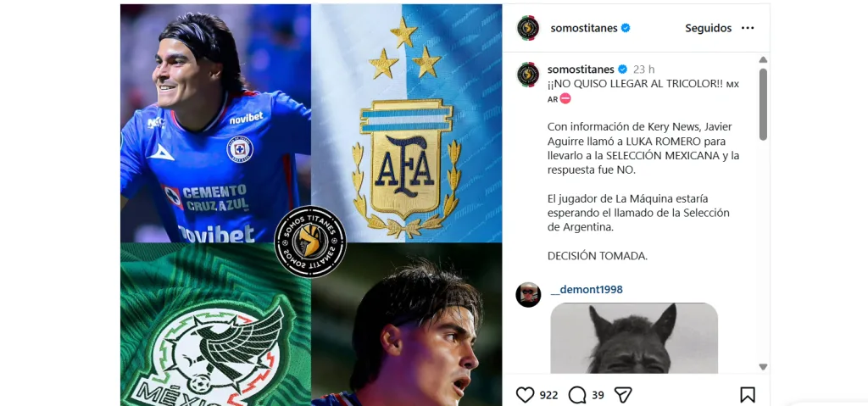This screenshot has height=406, width=868.
Task: Open comments via speech bubble icon
Action: 577,395
